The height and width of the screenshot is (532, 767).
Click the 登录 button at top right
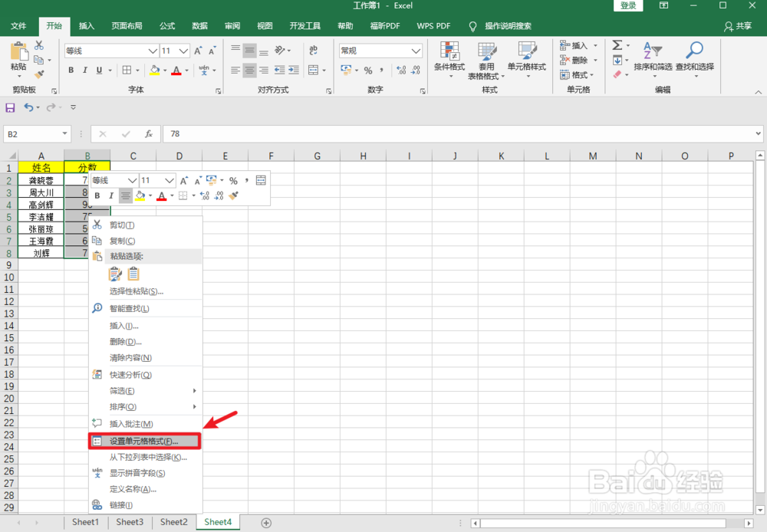(628, 5)
